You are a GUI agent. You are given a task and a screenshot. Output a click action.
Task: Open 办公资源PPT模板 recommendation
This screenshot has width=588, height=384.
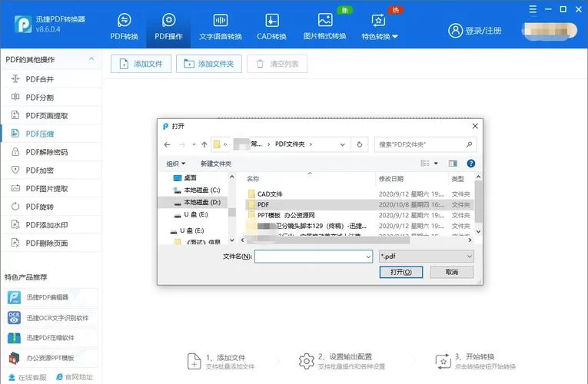point(51,358)
